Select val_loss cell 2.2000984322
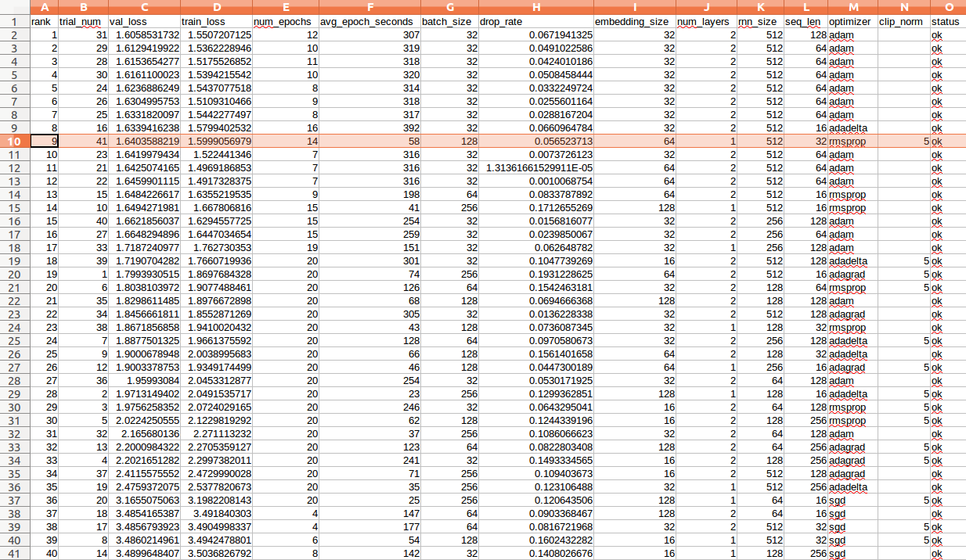This screenshot has width=966, height=560. pos(146,447)
